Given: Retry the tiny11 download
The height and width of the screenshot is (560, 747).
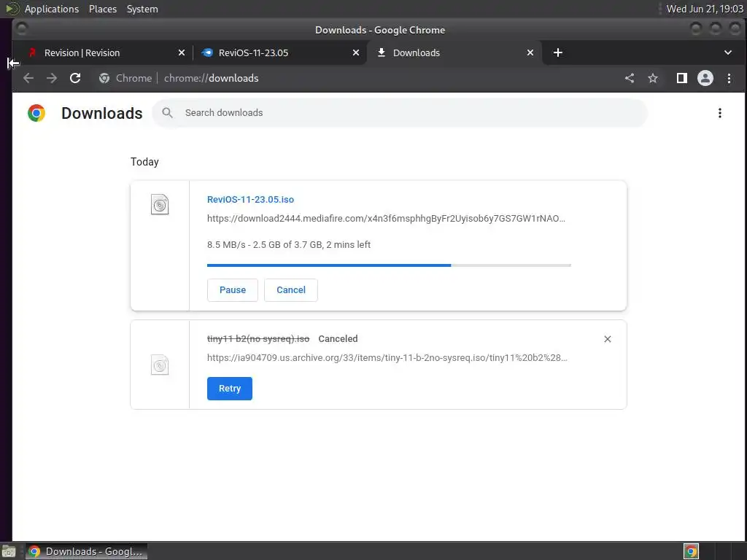Looking at the screenshot, I should pos(230,389).
